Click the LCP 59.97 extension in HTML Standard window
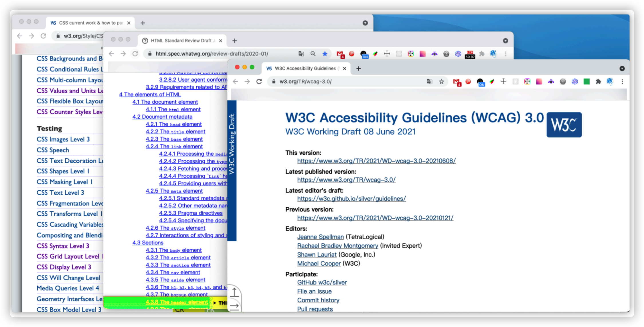Screen dimensions: 644x327 pos(470,54)
